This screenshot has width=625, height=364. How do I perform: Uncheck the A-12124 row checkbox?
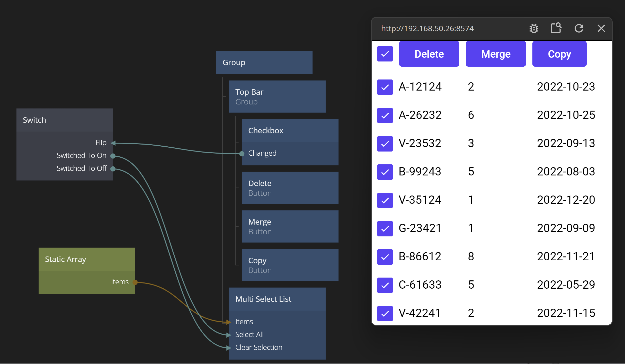[385, 87]
